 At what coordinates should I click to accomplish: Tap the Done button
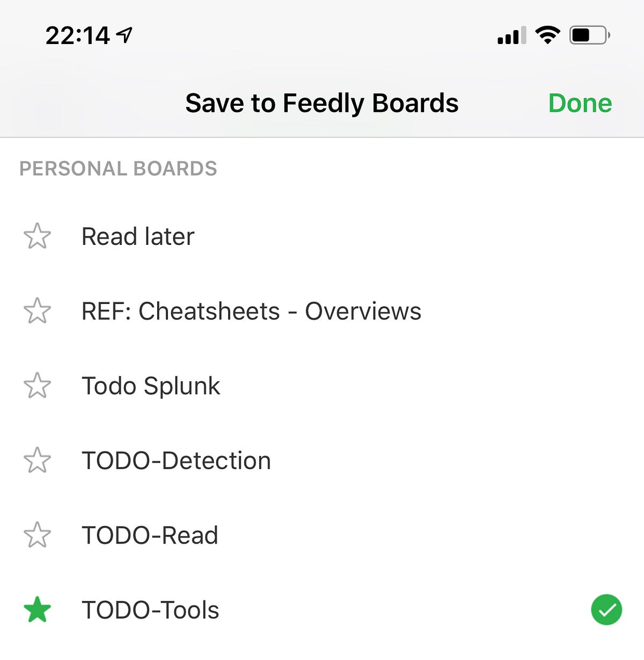pos(580,103)
